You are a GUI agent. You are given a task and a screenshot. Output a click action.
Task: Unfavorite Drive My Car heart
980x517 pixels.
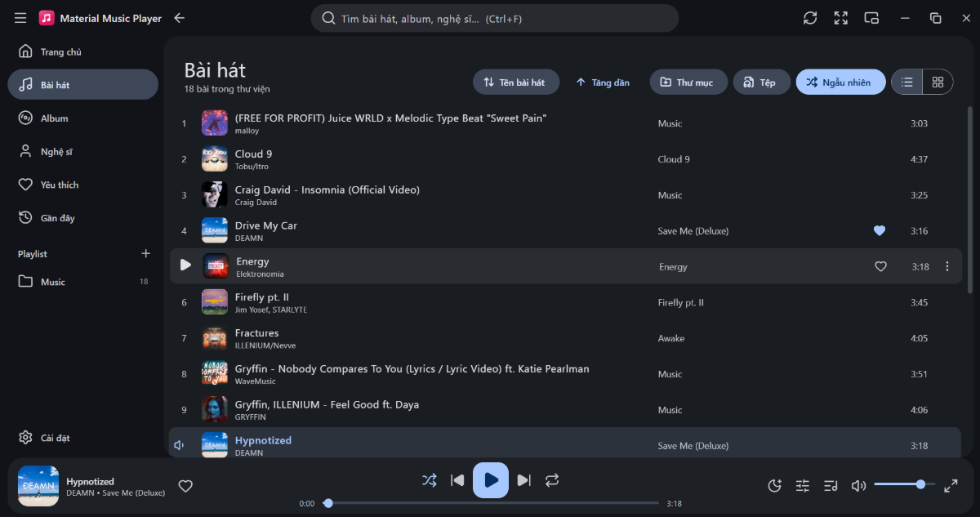pos(880,231)
